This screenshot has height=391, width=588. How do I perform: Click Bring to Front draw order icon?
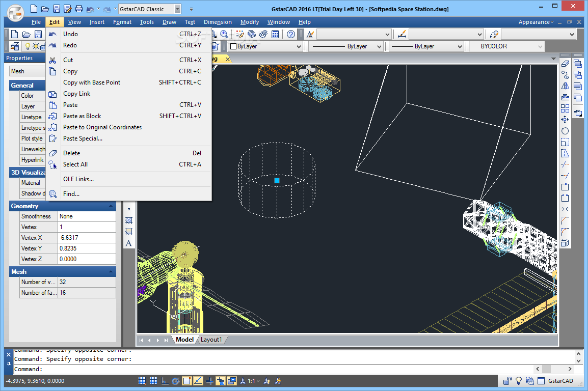578,64
